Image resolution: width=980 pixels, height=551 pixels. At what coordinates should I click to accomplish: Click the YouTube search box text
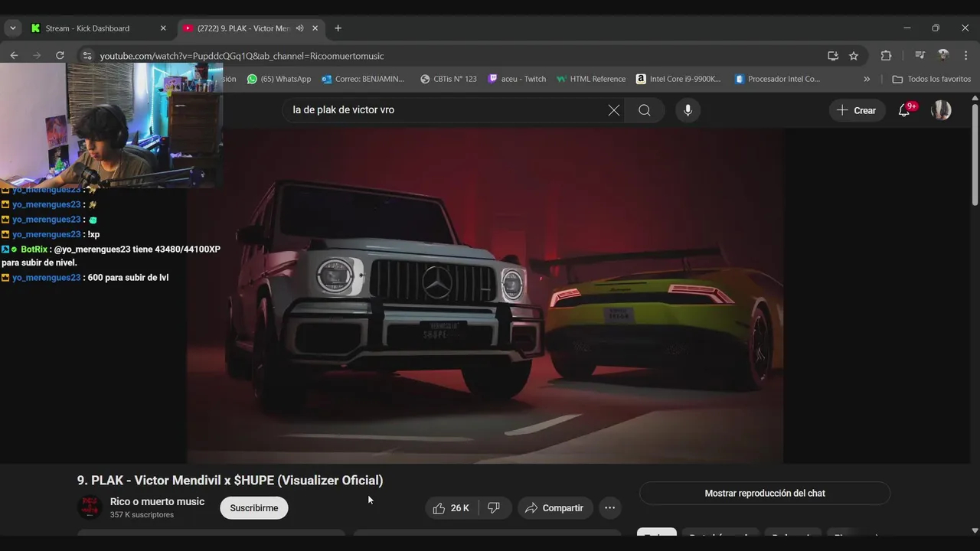click(x=344, y=110)
